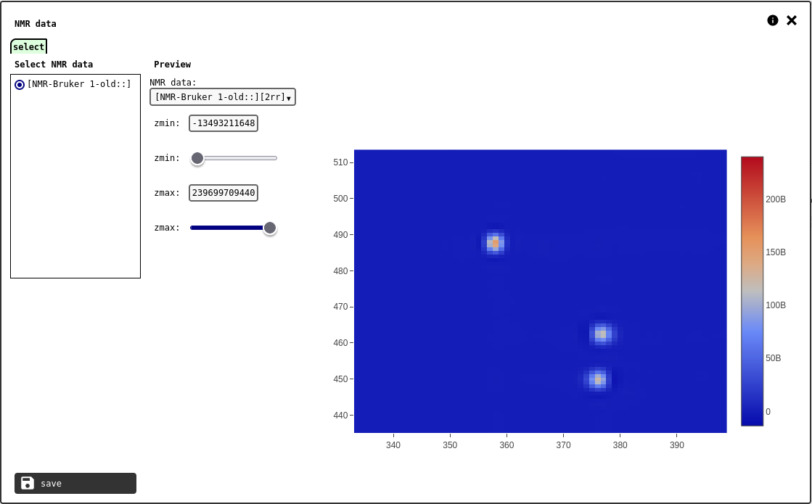This screenshot has height=504, width=812.
Task: Click the zmax slider handle
Action: tap(270, 228)
